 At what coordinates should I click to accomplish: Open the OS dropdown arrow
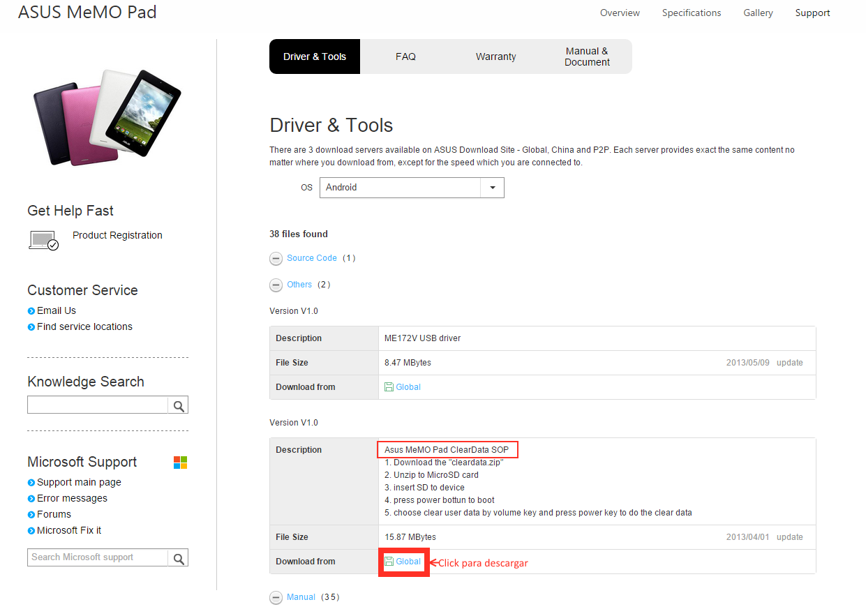493,188
